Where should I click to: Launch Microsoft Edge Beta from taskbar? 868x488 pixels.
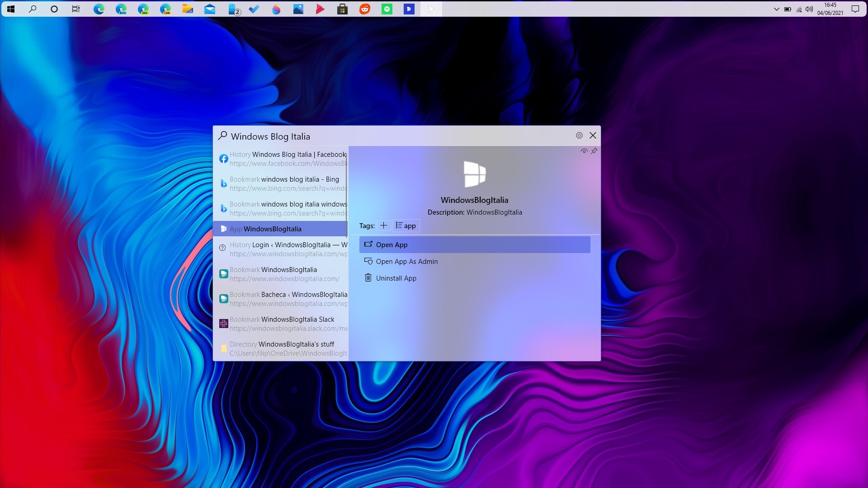pyautogui.click(x=121, y=9)
